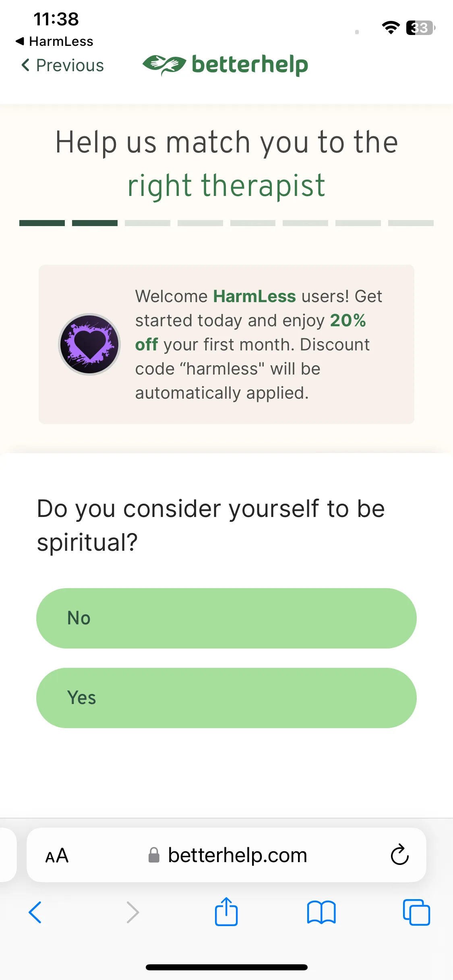Tap the last progress bar segment
The width and height of the screenshot is (453, 980).
tap(411, 223)
